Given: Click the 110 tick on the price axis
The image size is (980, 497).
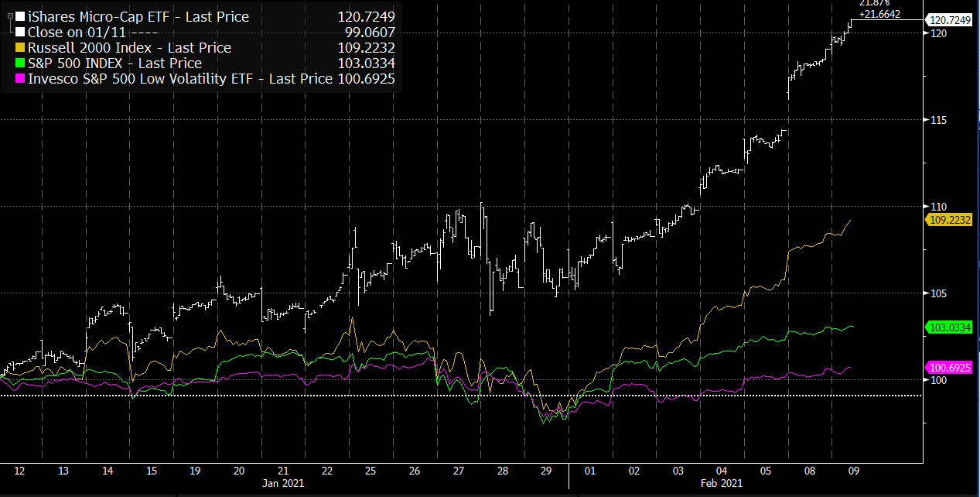Looking at the screenshot, I should click(x=940, y=207).
